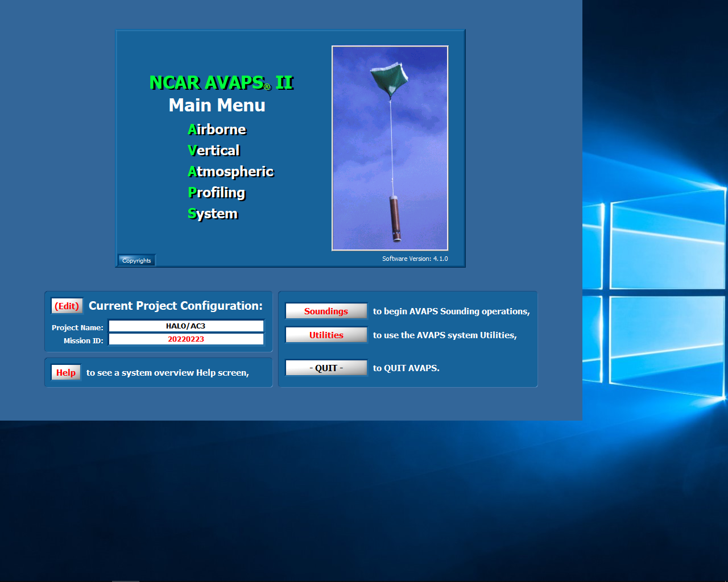
Task: Select the Mission ID field 20220223
Action: 186,339
